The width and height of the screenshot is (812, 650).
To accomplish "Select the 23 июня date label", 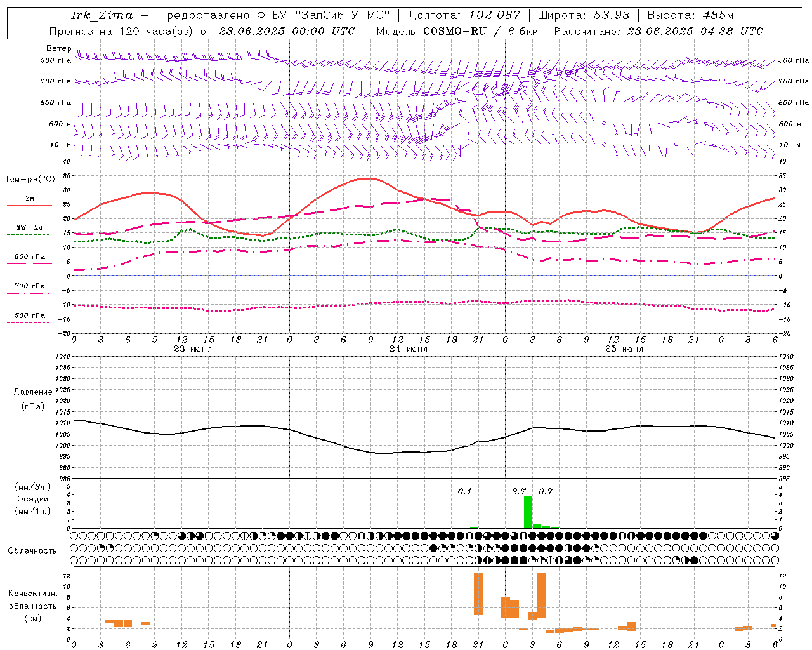I will [x=192, y=349].
